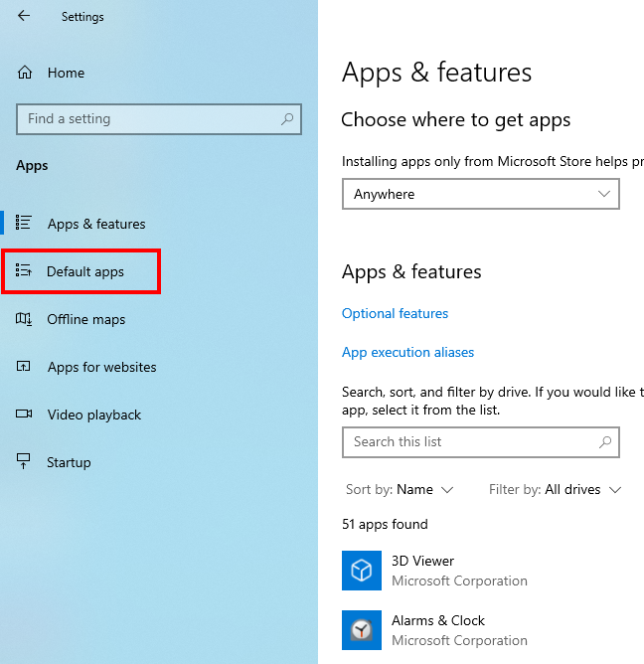This screenshot has width=644, height=664.
Task: Click the 51 apps found text
Action: pos(385,524)
